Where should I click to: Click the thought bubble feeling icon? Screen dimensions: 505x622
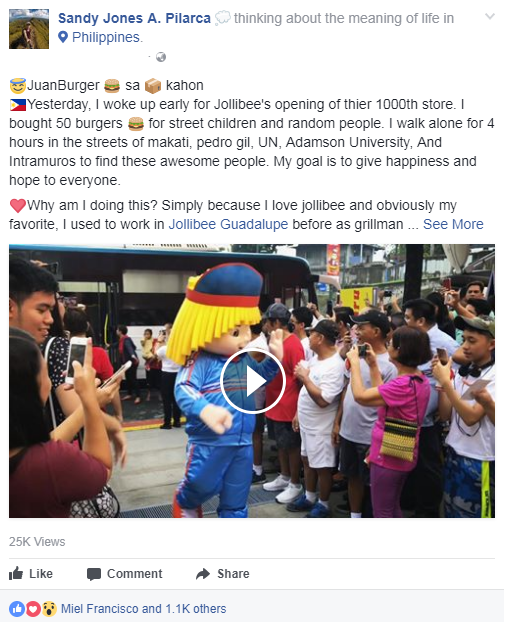click(223, 18)
